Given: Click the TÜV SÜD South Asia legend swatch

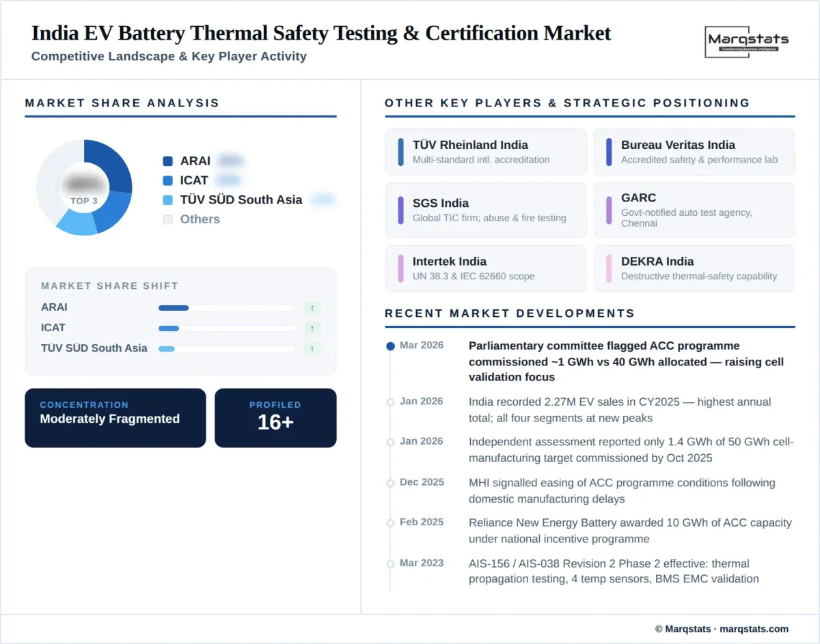Looking at the screenshot, I should (167, 200).
